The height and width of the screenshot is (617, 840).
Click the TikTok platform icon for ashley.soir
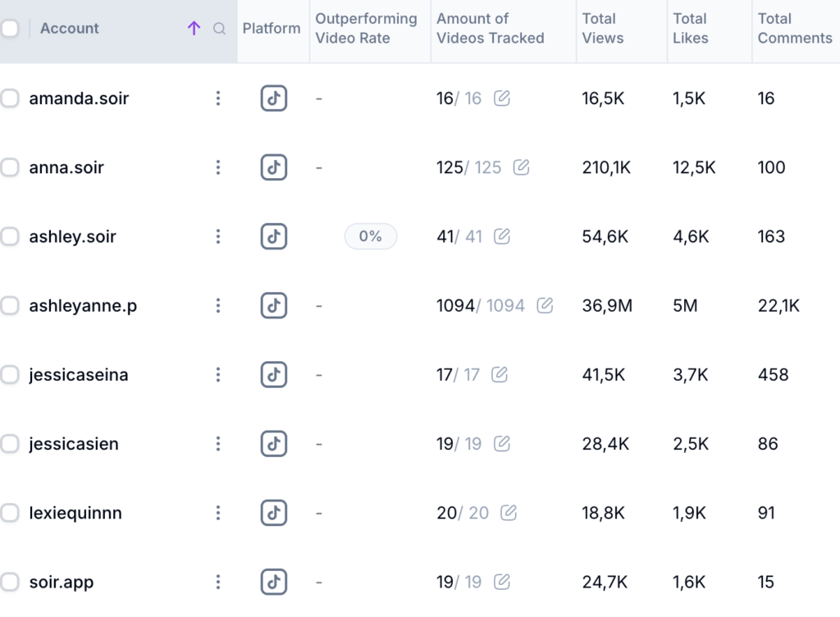pos(274,236)
